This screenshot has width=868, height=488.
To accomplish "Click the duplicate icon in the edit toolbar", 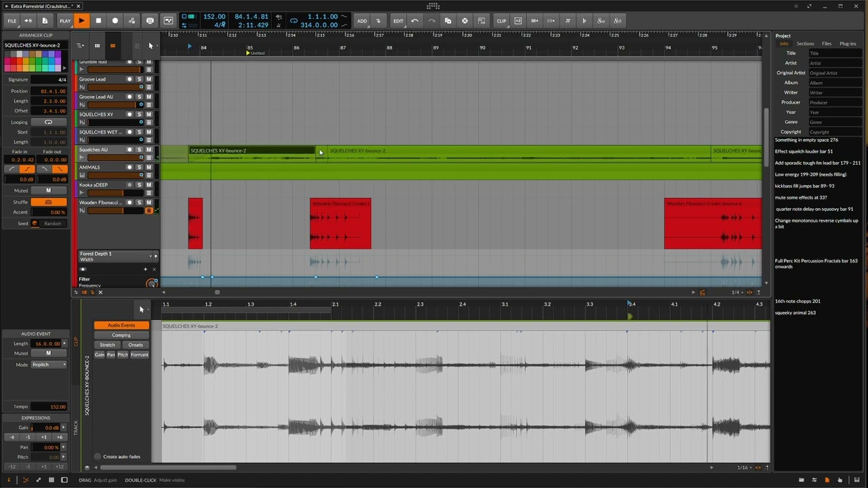I will point(448,21).
